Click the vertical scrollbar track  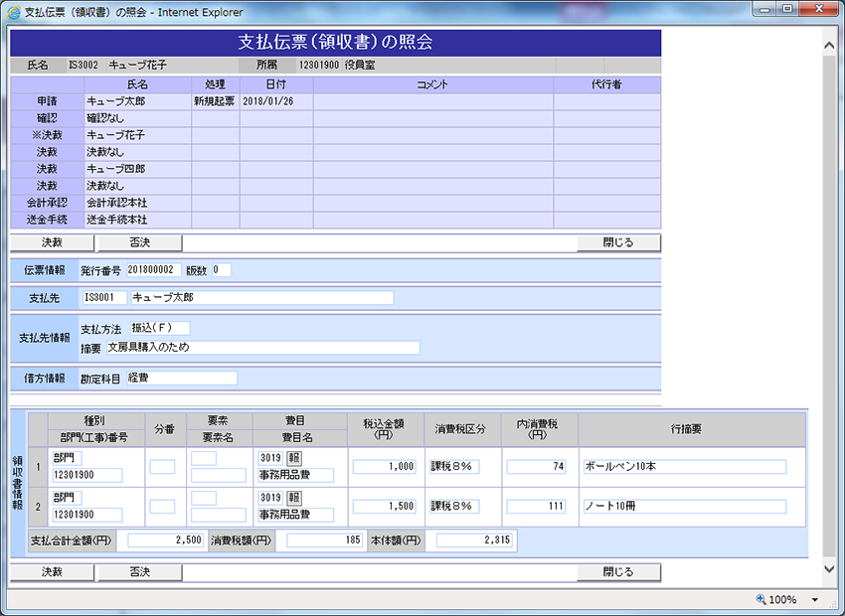tap(829, 307)
